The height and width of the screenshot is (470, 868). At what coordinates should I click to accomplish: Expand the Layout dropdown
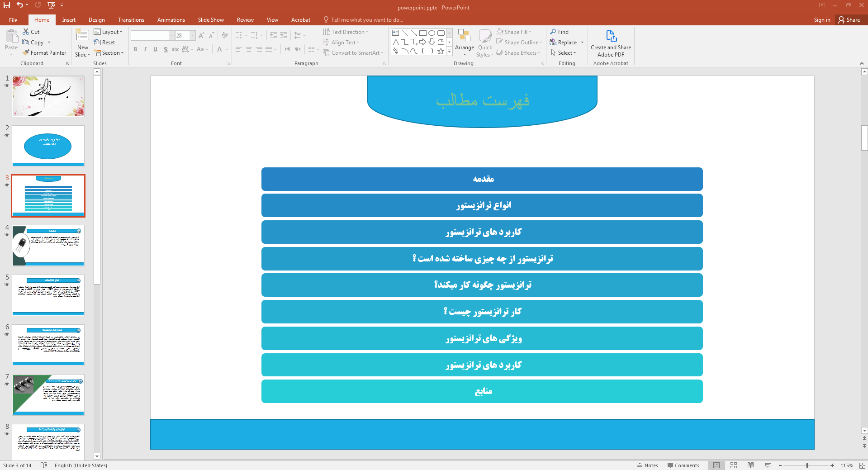[108, 32]
